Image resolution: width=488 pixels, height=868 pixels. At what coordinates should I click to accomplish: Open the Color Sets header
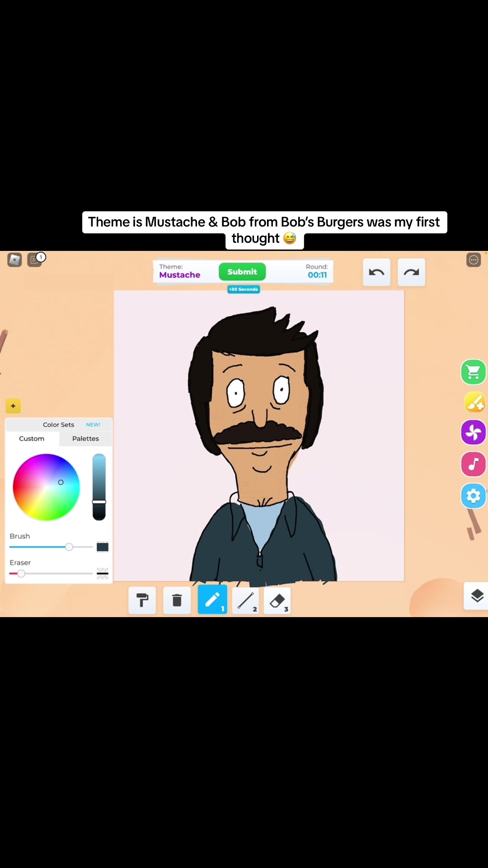[x=58, y=425]
